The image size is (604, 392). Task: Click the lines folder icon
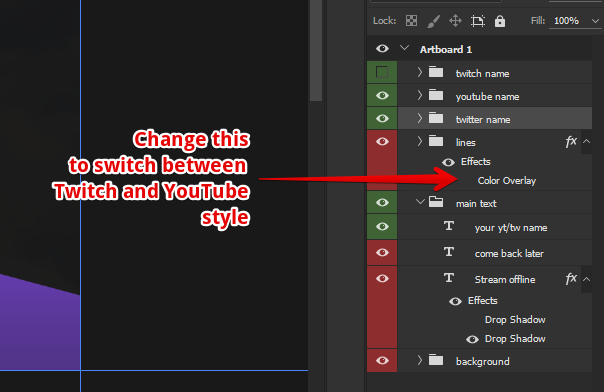(436, 141)
